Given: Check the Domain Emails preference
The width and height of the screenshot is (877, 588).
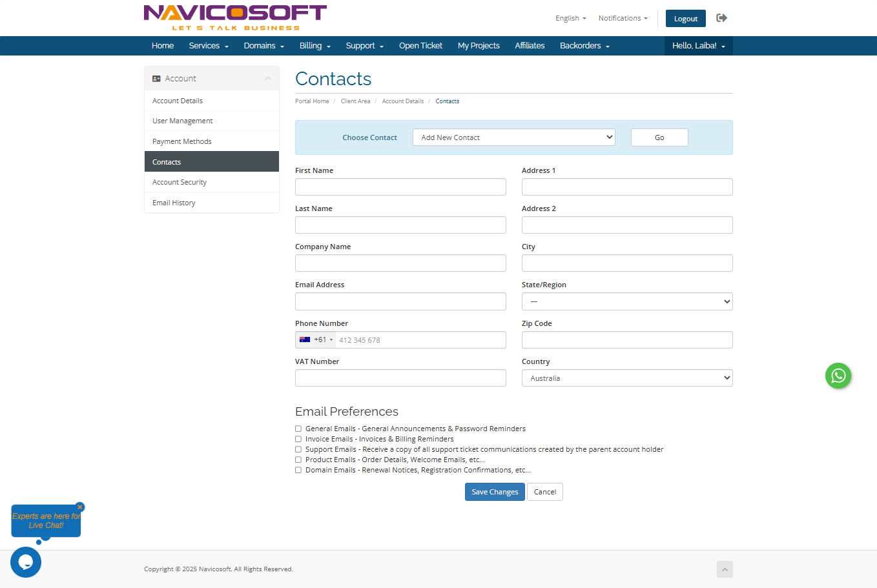Looking at the screenshot, I should pyautogui.click(x=298, y=470).
